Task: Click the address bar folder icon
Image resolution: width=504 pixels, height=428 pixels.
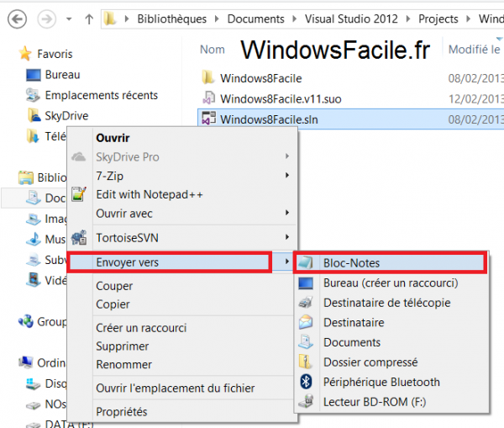Action: coord(110,19)
